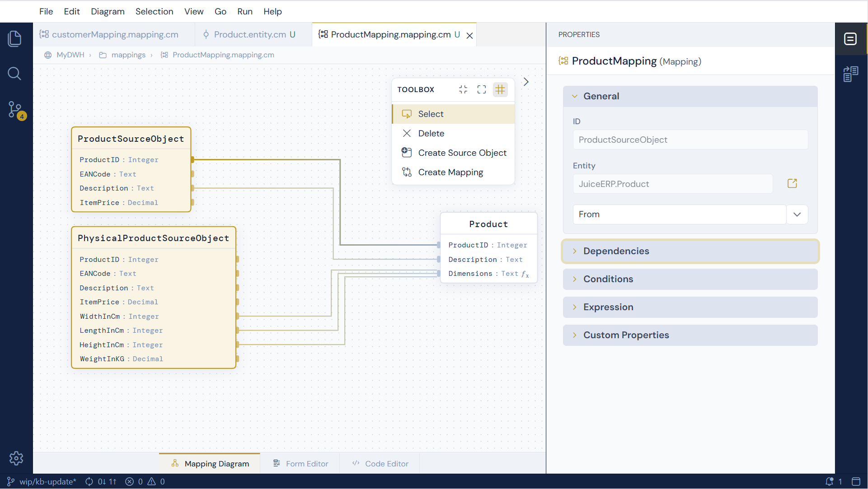The height and width of the screenshot is (489, 868).
Task: Select Create Source Object tool
Action: pos(453,153)
